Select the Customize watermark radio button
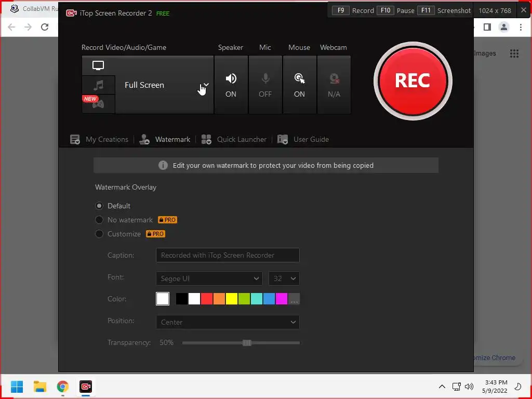 coord(99,234)
